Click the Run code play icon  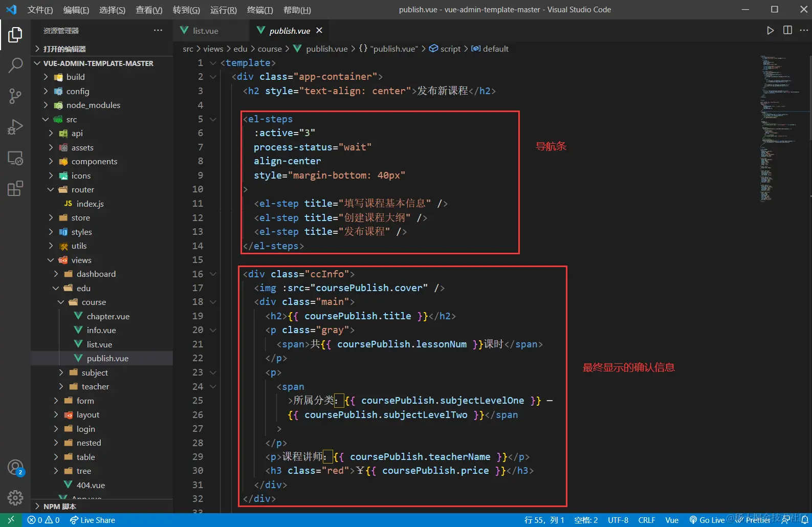[770, 31]
